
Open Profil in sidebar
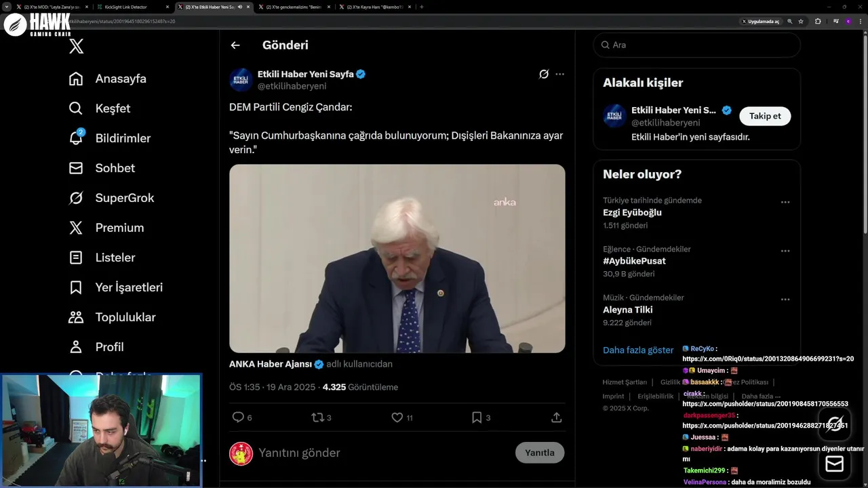point(96,347)
